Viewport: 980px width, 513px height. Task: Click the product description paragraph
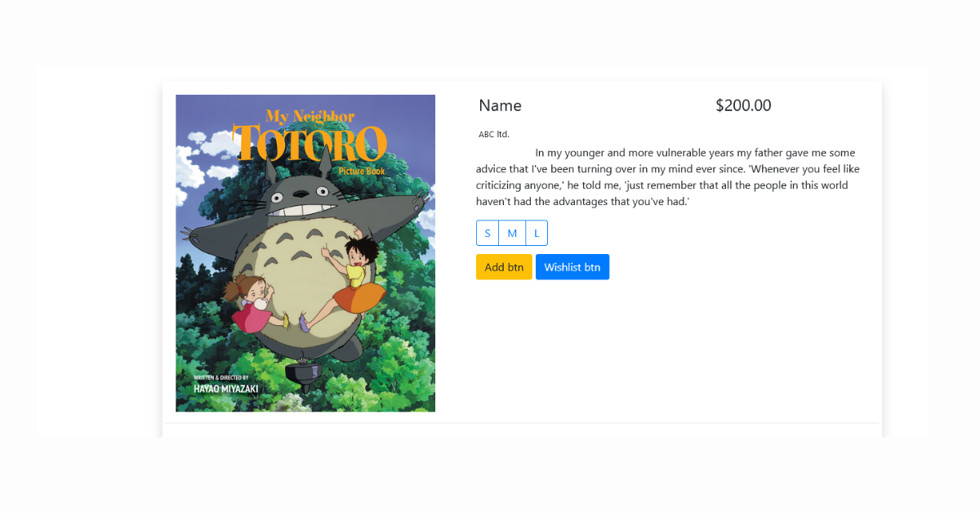click(668, 176)
